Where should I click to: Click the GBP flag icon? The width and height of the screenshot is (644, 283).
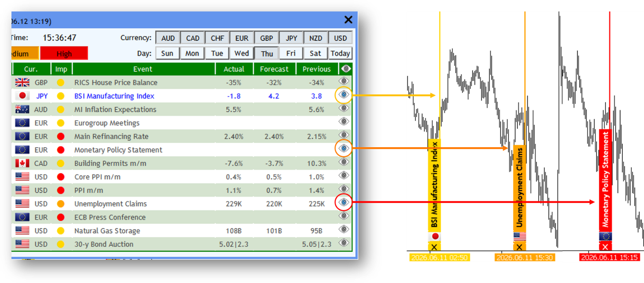click(22, 82)
